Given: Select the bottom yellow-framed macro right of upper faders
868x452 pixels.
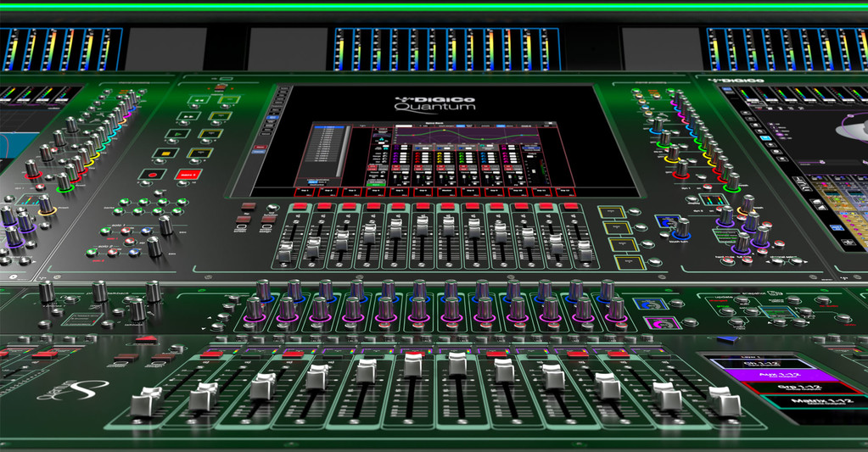Looking at the screenshot, I should click(x=630, y=262).
